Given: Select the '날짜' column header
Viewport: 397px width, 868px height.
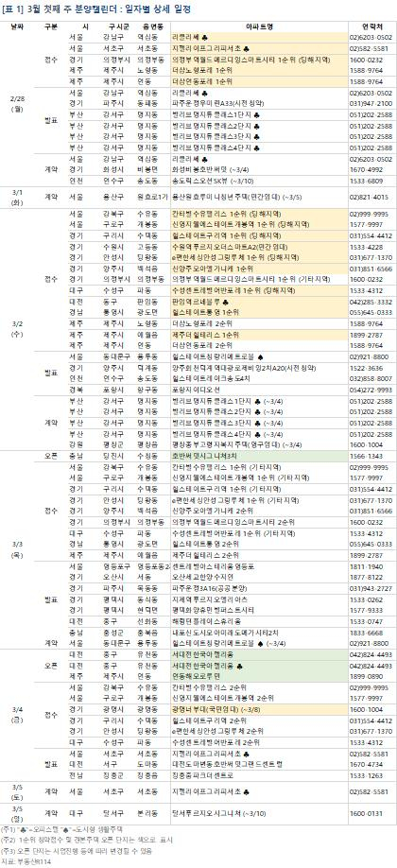Looking at the screenshot, I should tap(16, 26).
